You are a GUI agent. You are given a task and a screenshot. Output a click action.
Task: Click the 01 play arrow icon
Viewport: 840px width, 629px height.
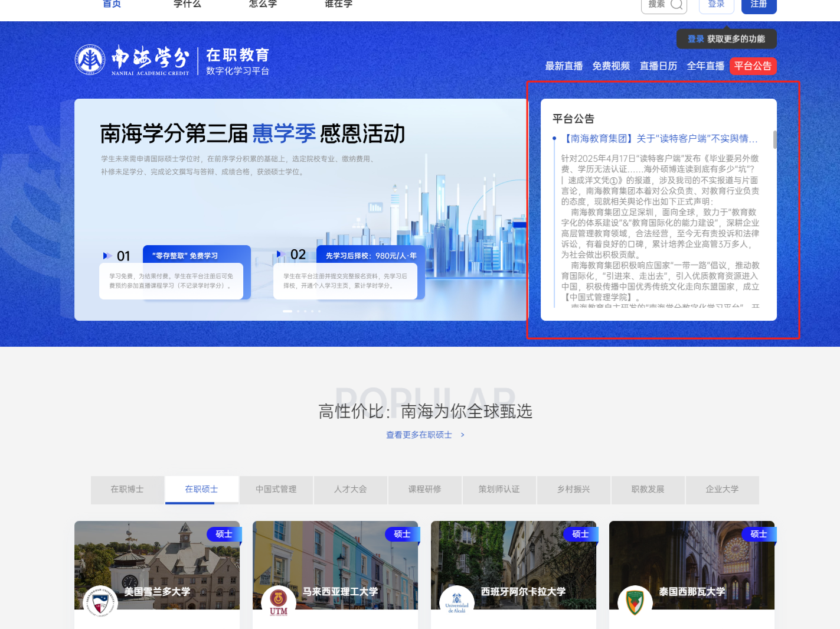[x=107, y=256]
